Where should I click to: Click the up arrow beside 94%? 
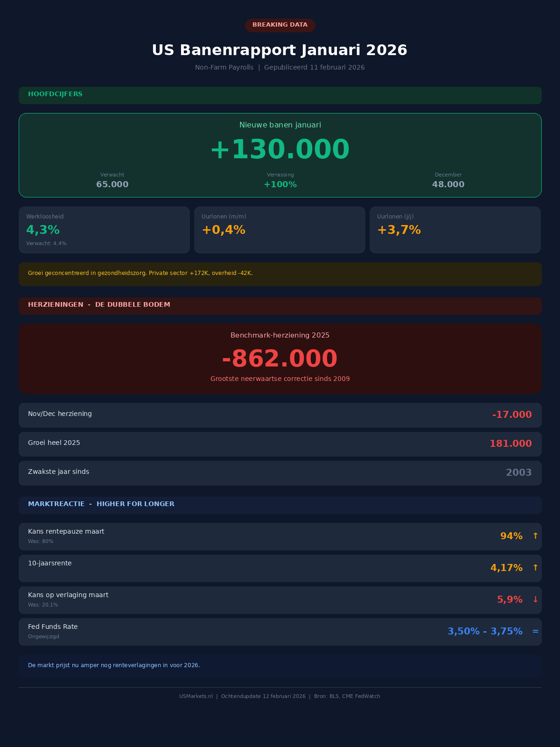click(x=535, y=536)
